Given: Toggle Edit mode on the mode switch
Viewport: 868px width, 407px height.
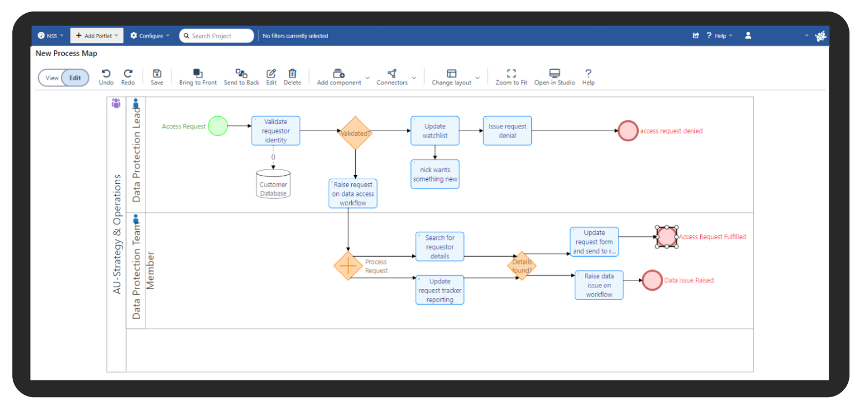Looking at the screenshot, I should tap(74, 77).
